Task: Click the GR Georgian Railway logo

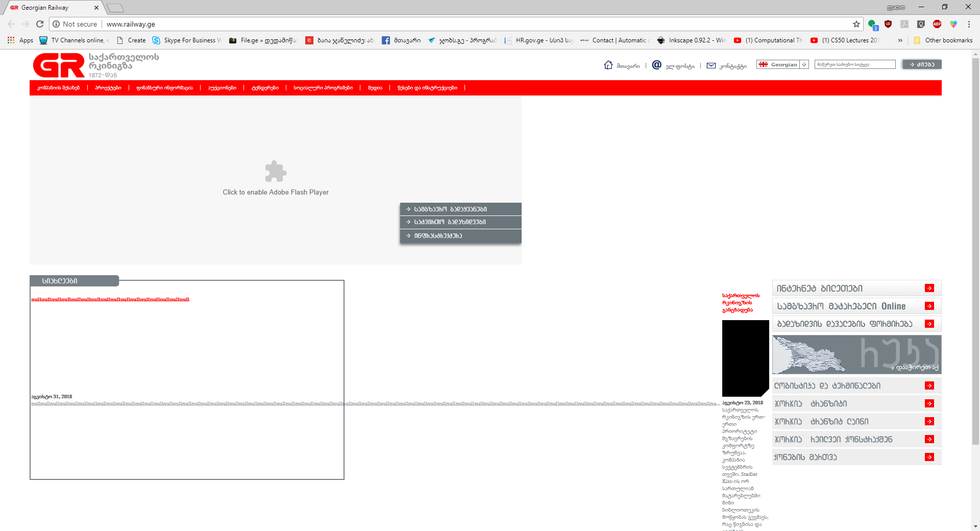Action: [x=96, y=65]
